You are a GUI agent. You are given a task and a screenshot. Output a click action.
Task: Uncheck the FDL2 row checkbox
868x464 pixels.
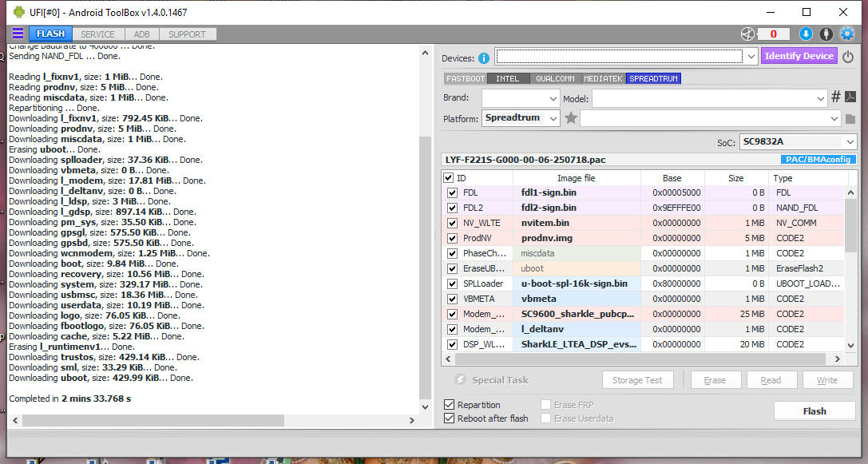[452, 208]
